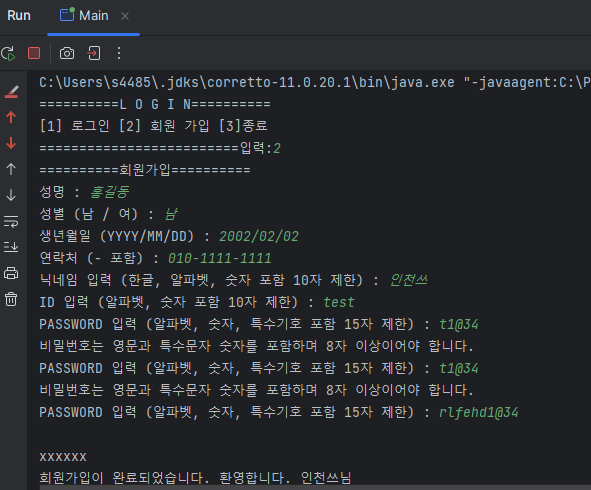Click the password entry rlfehd1@34
The height and width of the screenshot is (490, 591).
(478, 412)
